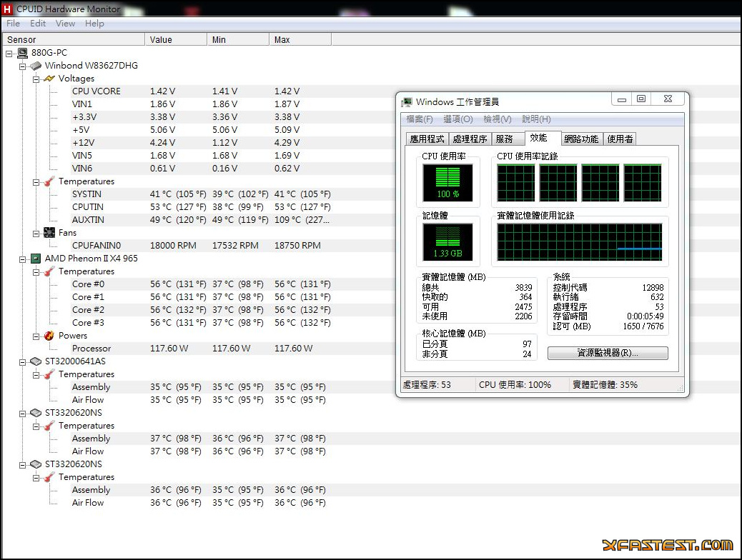Open the 檔案(F) menu in Task Manager
742x560 pixels.
pos(420,119)
